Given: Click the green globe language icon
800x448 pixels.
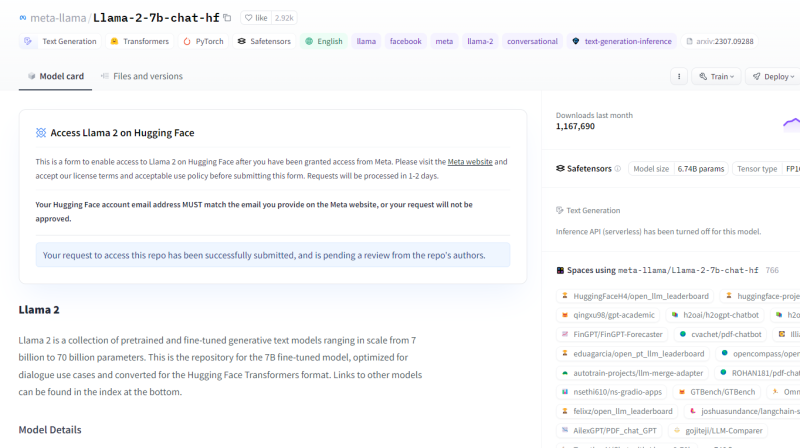Looking at the screenshot, I should pyautogui.click(x=309, y=41).
